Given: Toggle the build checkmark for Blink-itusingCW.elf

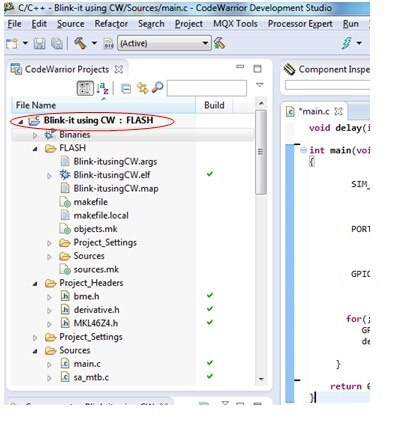Looking at the screenshot, I should (210, 174).
